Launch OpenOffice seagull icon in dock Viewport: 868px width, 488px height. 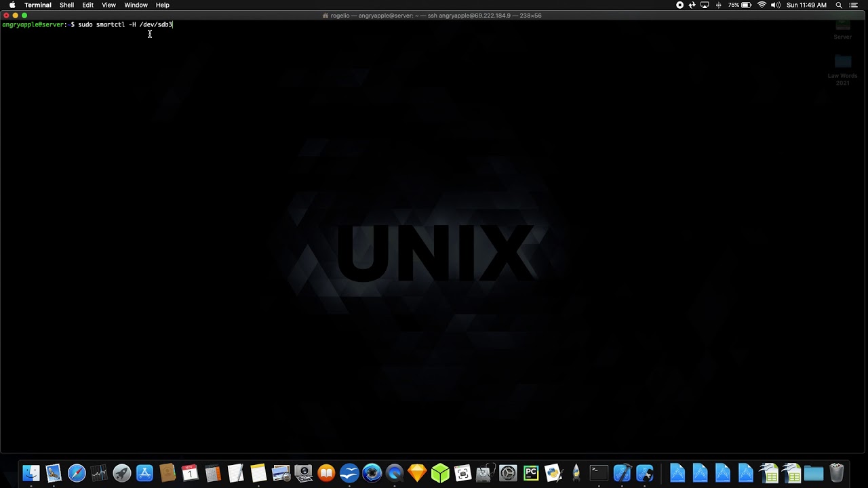click(349, 472)
